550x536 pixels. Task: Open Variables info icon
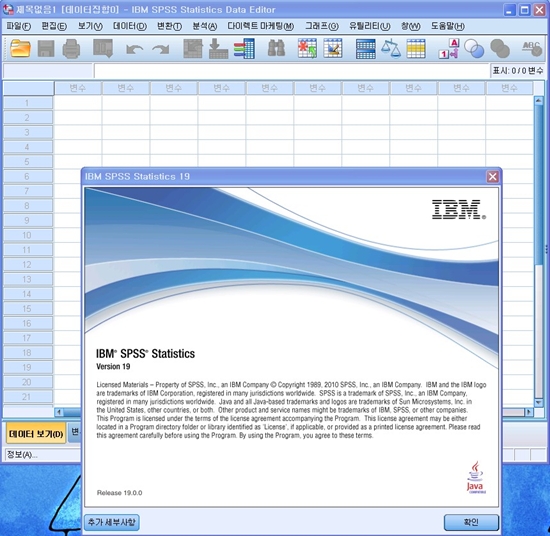(x=244, y=48)
